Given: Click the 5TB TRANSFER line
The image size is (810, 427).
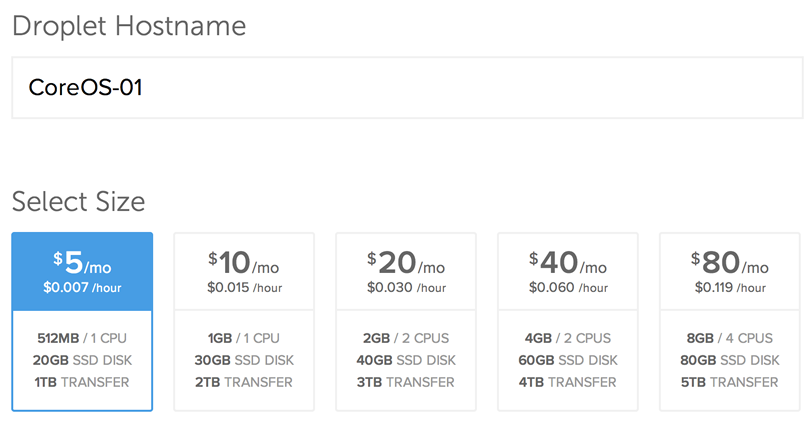Looking at the screenshot, I should [730, 382].
